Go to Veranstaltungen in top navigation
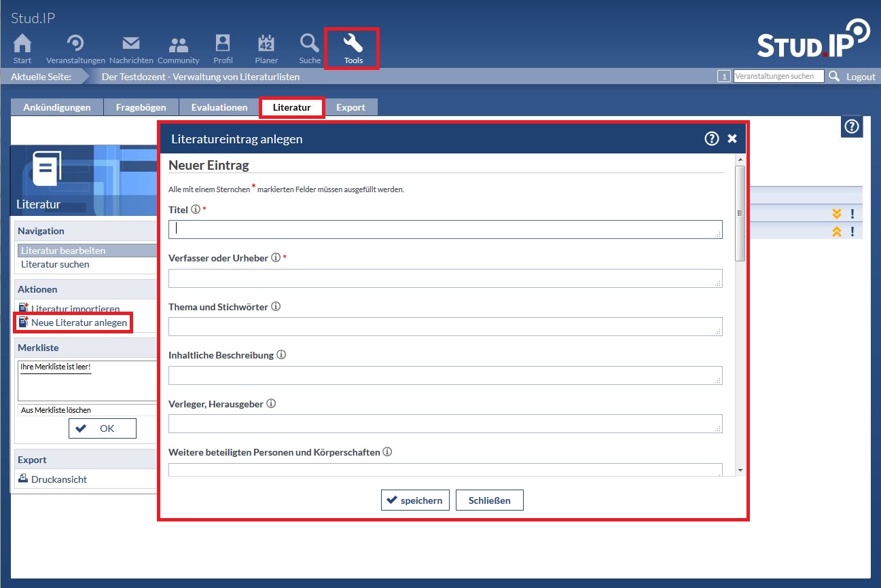 tap(75, 44)
